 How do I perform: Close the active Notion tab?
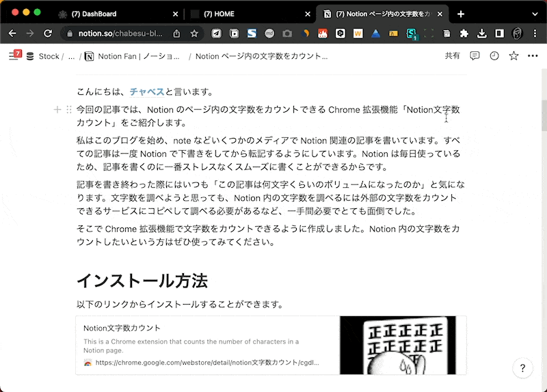point(440,14)
